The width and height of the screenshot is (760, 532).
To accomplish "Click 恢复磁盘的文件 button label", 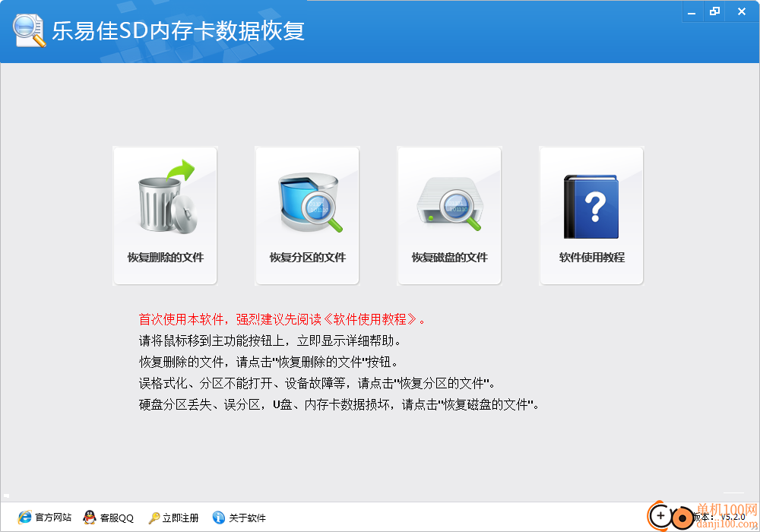I will coord(449,258).
